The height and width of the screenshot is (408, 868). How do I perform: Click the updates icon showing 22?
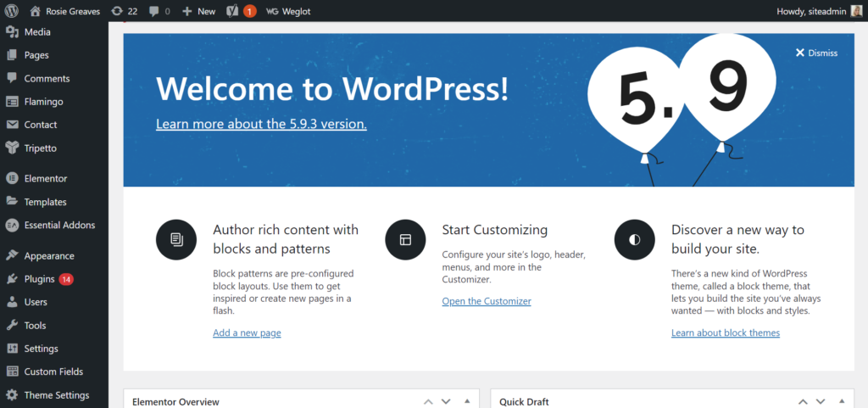tap(117, 11)
